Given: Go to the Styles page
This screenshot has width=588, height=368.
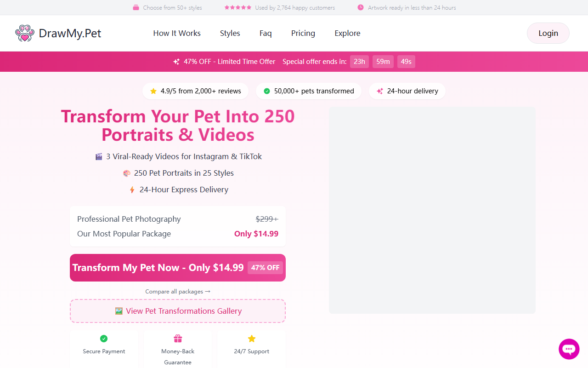Looking at the screenshot, I should (230, 33).
